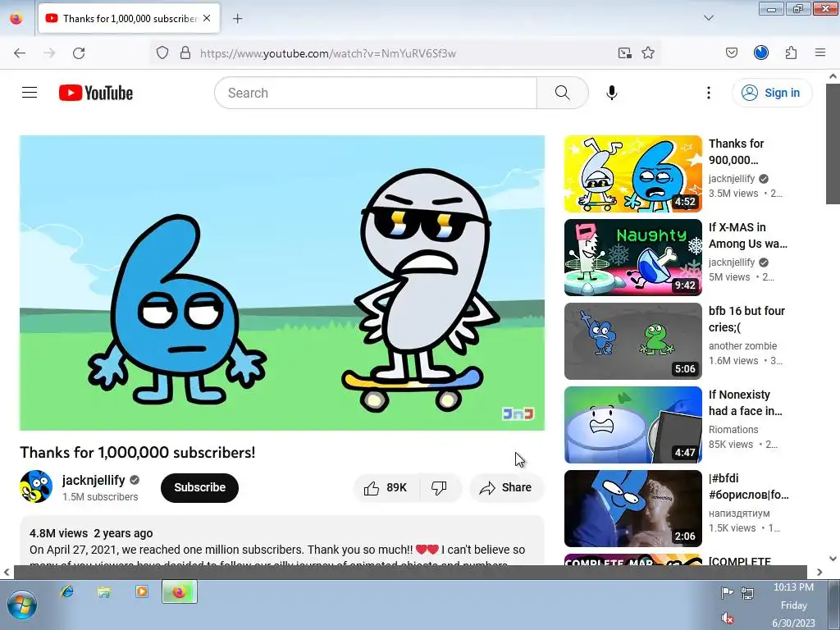Save to Pocket using the toolbar icon
The image size is (840, 630).
731,52
